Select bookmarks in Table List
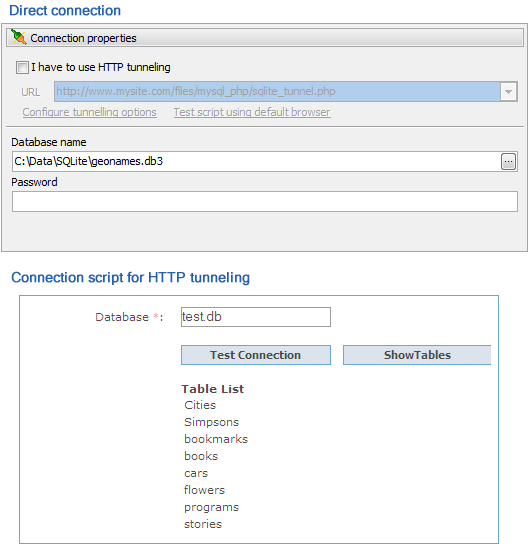 click(216, 439)
